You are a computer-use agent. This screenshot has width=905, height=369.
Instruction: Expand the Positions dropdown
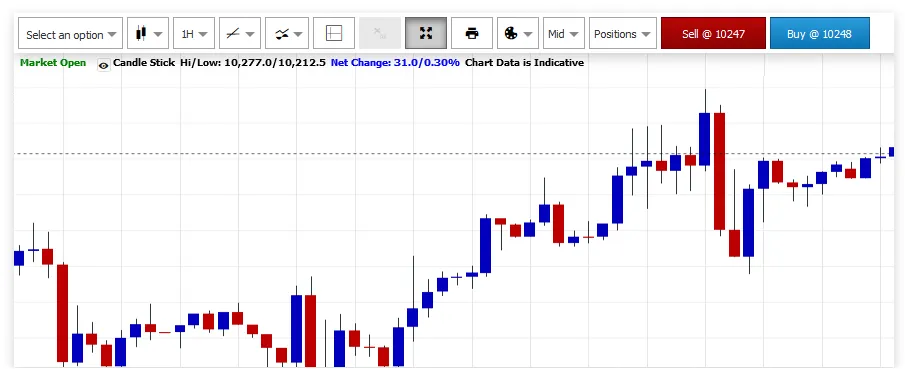click(623, 33)
